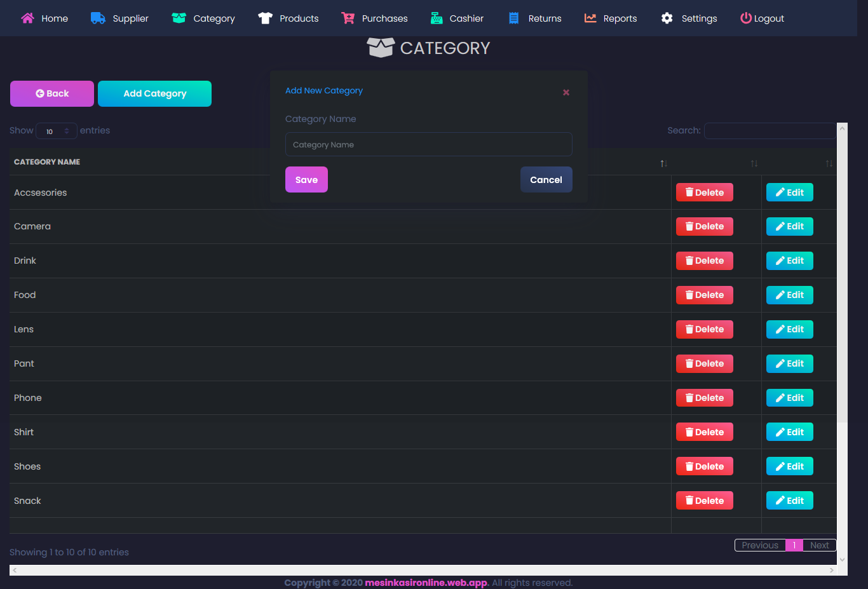Open Settings menu label
The width and height of the screenshot is (868, 589).
point(700,18)
